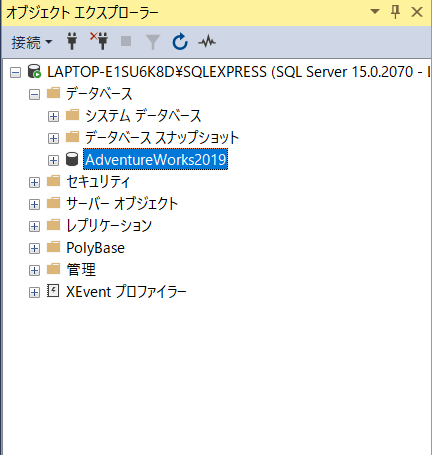432x455 pixels.
Task: Click the PolyBase folder icon
Action: coord(53,247)
